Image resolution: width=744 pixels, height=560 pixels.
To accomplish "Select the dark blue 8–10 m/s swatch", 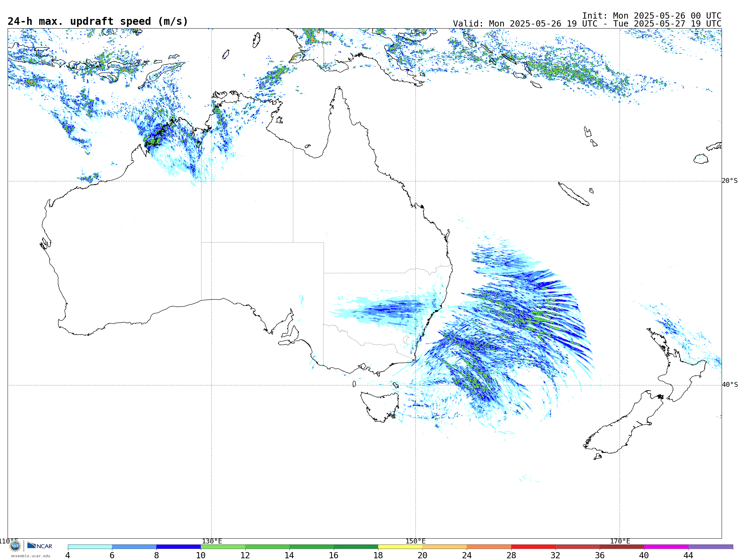I will [178, 547].
